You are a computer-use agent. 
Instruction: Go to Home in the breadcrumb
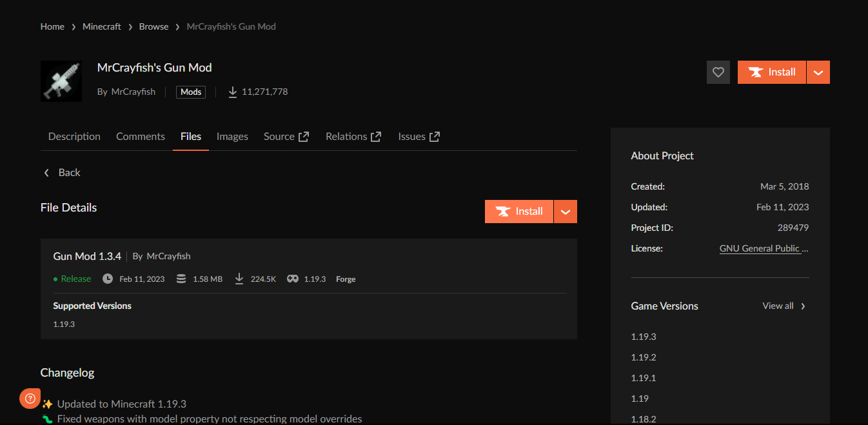(x=52, y=26)
